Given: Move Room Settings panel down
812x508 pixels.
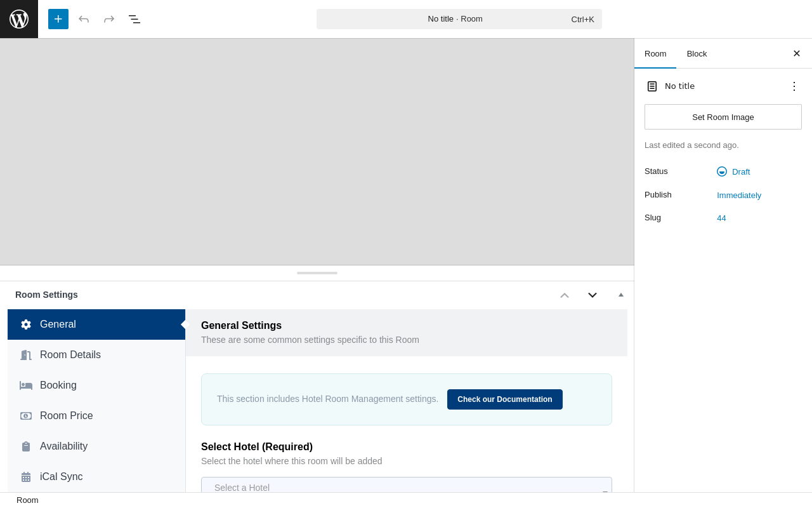Looking at the screenshot, I should coord(593,295).
